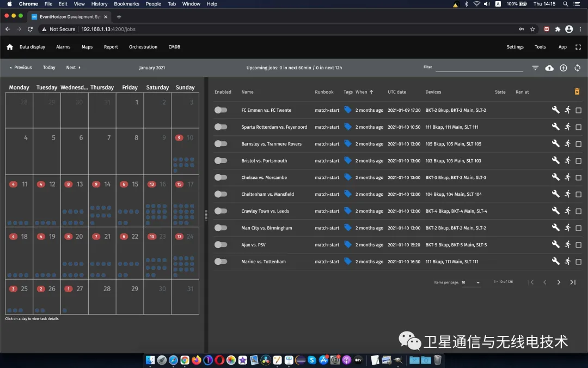588x368 pixels.
Task: Open the App link in navbar
Action: point(562,47)
